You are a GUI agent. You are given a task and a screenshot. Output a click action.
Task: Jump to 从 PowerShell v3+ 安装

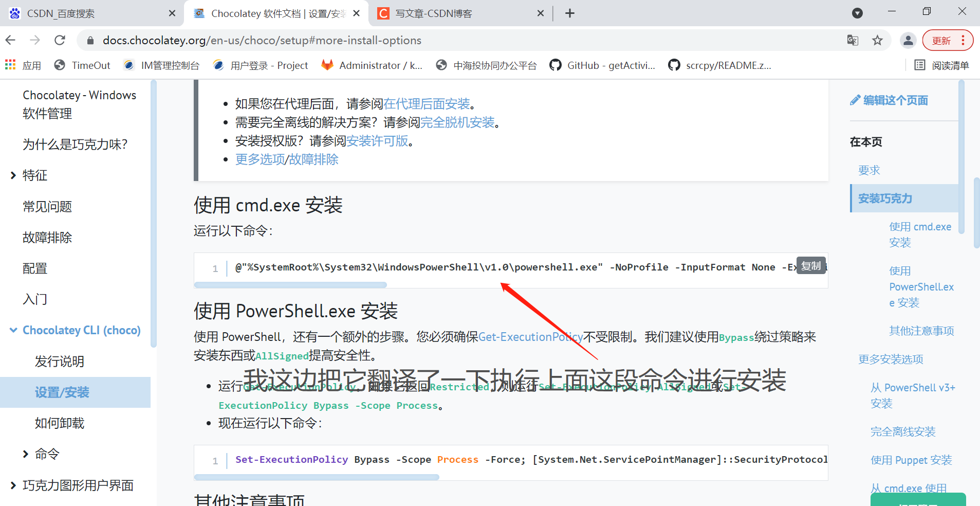pyautogui.click(x=913, y=395)
